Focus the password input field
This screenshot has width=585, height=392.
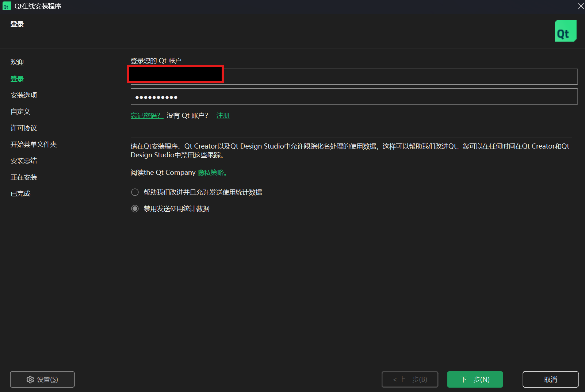354,97
